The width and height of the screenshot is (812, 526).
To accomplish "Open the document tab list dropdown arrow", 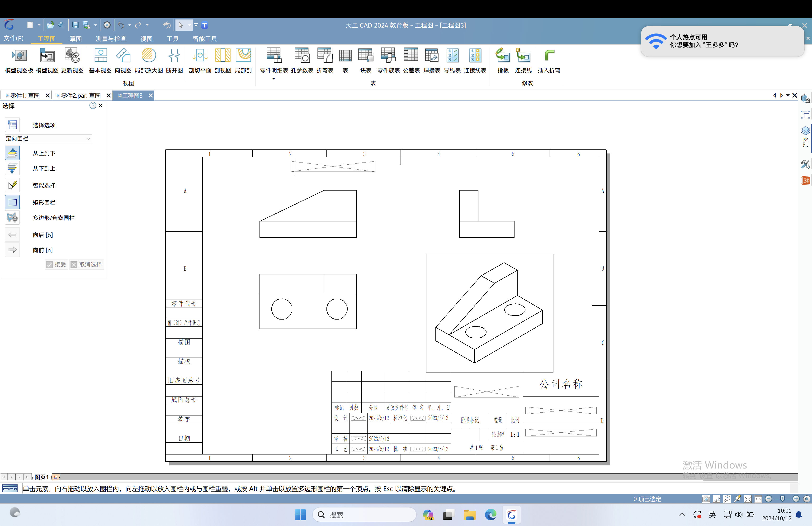I will pyautogui.click(x=788, y=96).
